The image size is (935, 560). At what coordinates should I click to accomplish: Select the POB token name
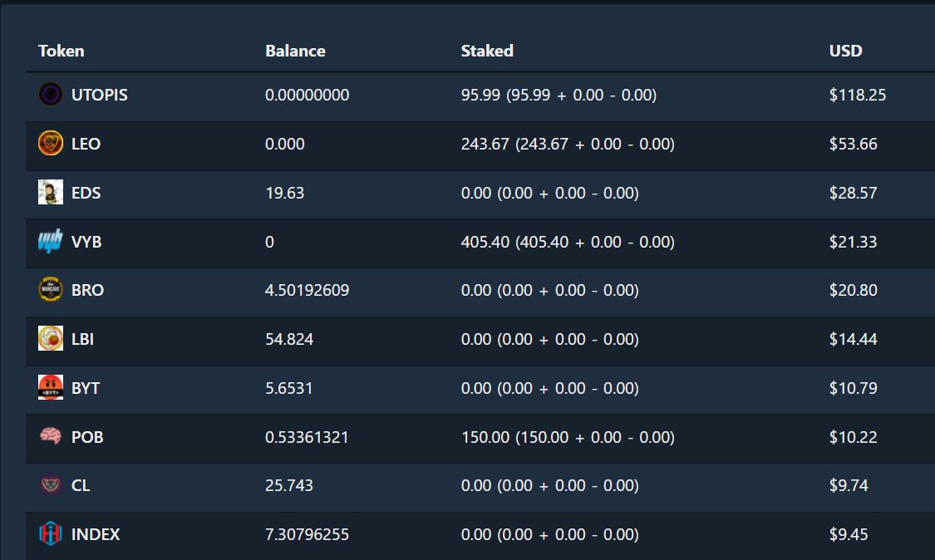pos(87,436)
